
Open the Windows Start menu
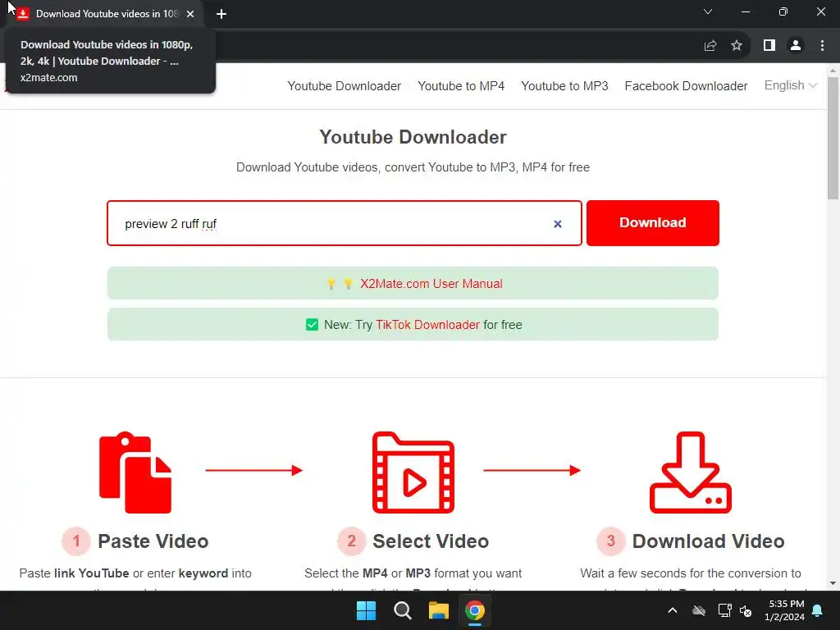click(367, 610)
